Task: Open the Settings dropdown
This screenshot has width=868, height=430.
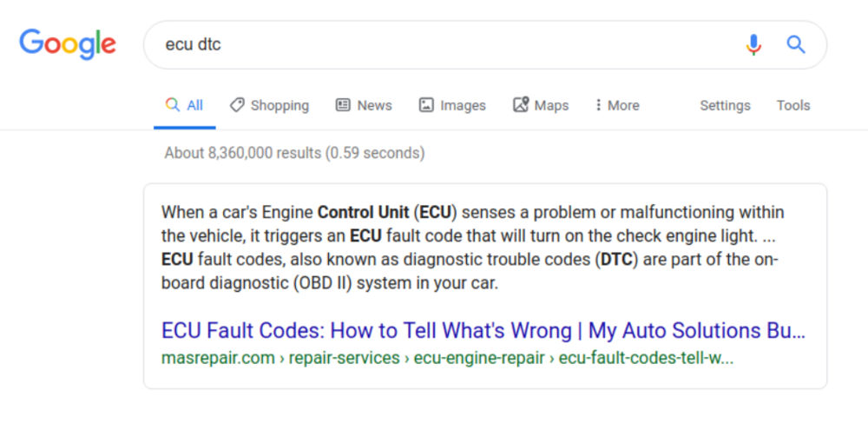Action: (725, 105)
